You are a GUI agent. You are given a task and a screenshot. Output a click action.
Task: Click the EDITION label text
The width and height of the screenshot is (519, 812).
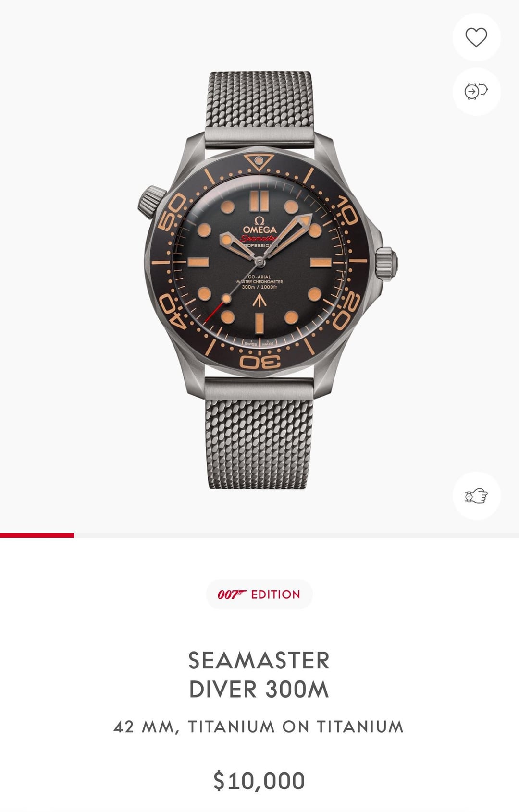tap(276, 594)
